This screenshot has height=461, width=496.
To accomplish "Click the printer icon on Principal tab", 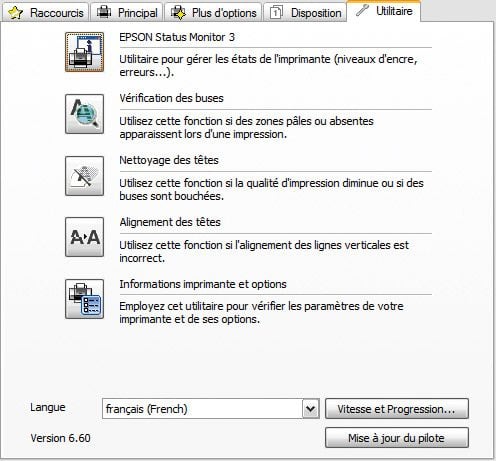I will 104,13.
